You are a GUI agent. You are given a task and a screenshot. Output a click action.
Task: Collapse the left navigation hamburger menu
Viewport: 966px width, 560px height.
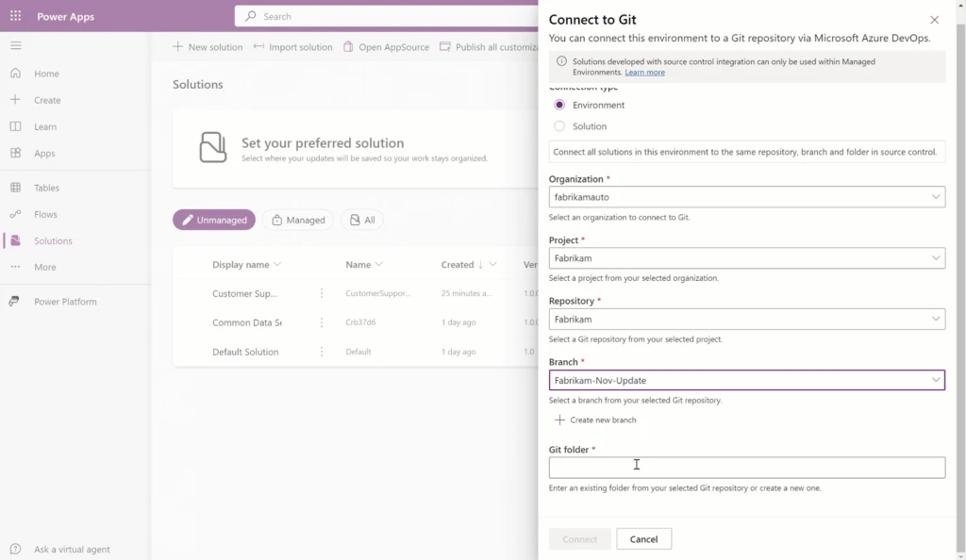[x=15, y=45]
